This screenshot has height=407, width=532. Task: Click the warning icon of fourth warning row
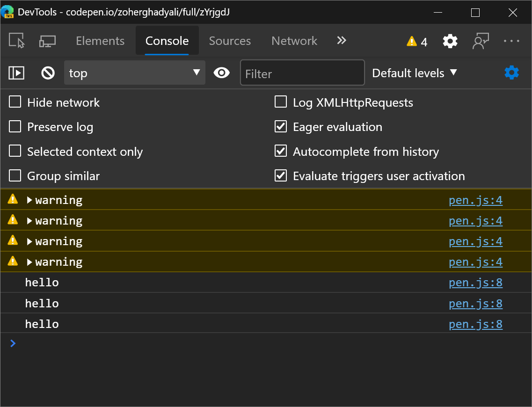[13, 261]
